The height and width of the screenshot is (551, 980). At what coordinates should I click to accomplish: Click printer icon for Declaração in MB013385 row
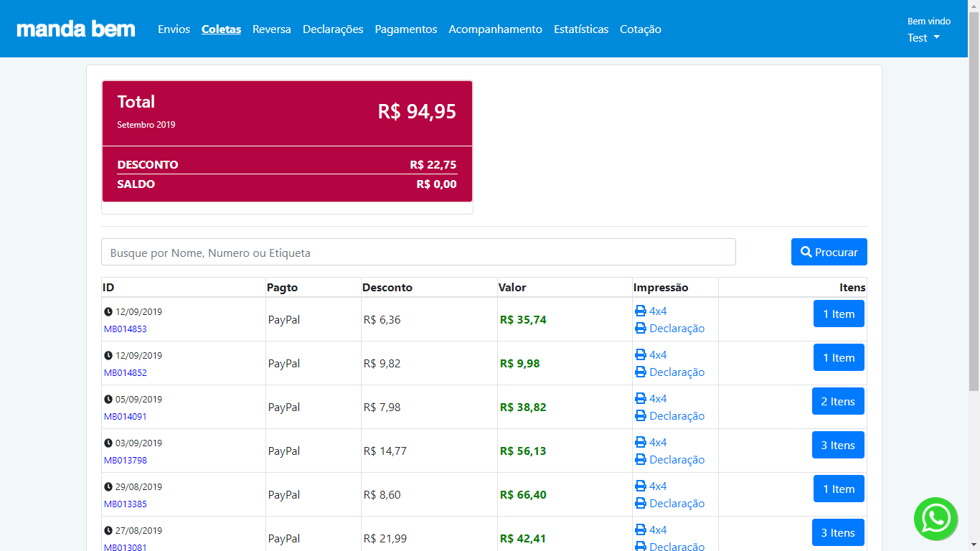(641, 504)
